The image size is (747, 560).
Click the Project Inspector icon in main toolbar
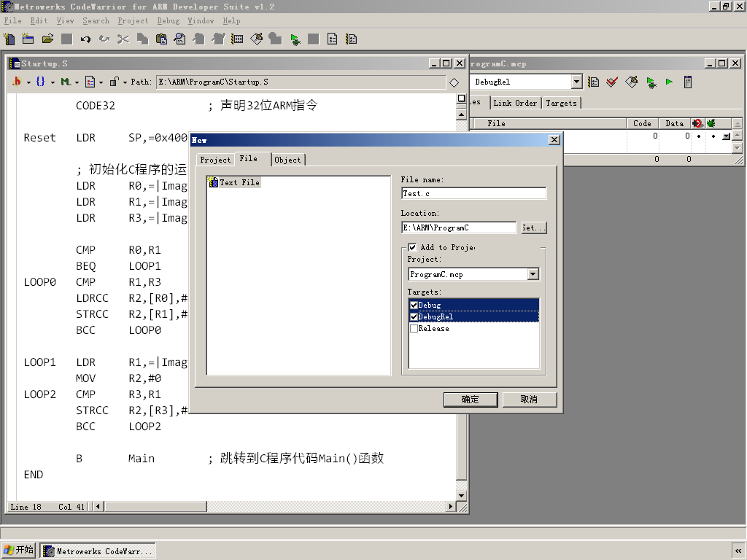click(x=333, y=39)
